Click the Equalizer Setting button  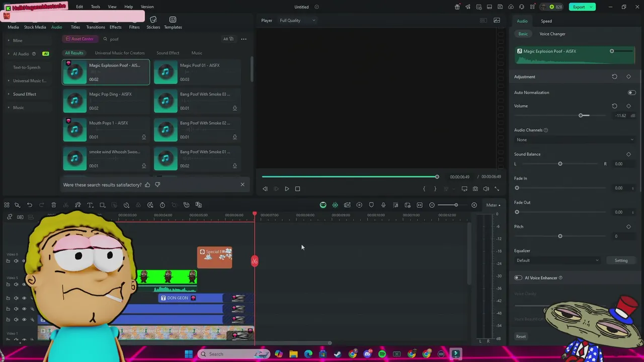pyautogui.click(x=621, y=260)
